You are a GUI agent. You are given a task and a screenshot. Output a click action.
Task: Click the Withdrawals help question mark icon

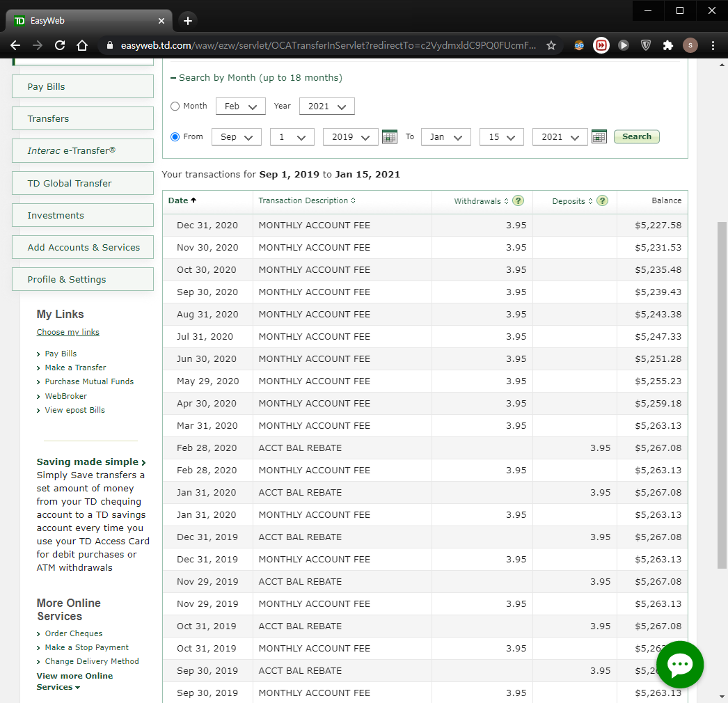coord(518,200)
